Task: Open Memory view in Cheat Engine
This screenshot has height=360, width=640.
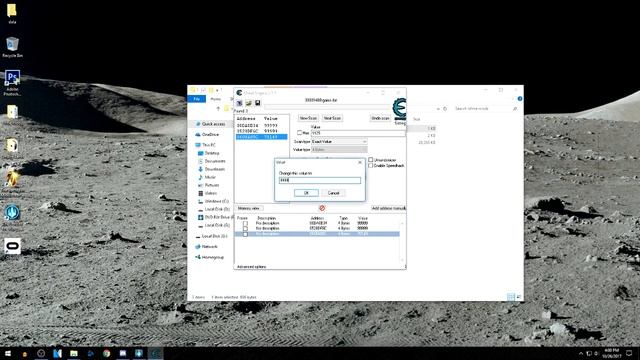Action: pyautogui.click(x=249, y=208)
